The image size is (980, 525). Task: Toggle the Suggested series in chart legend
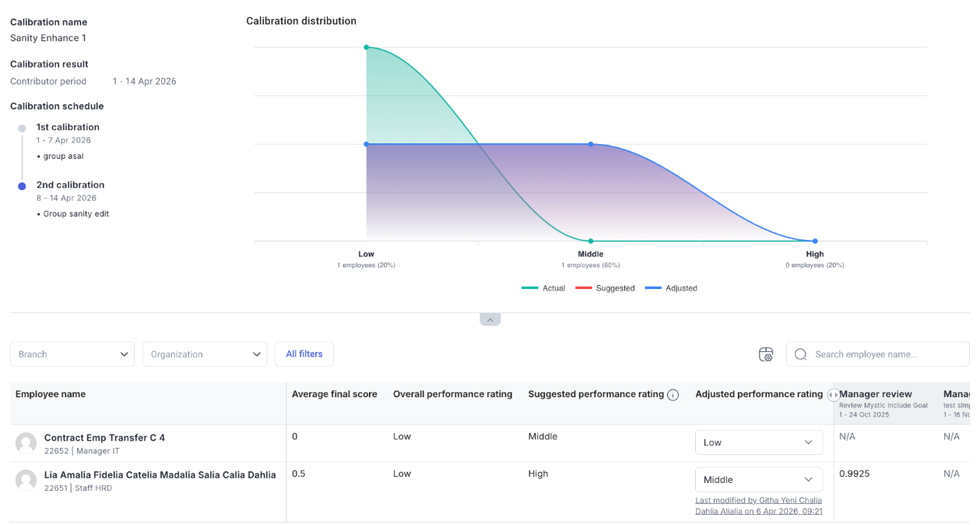tap(605, 288)
